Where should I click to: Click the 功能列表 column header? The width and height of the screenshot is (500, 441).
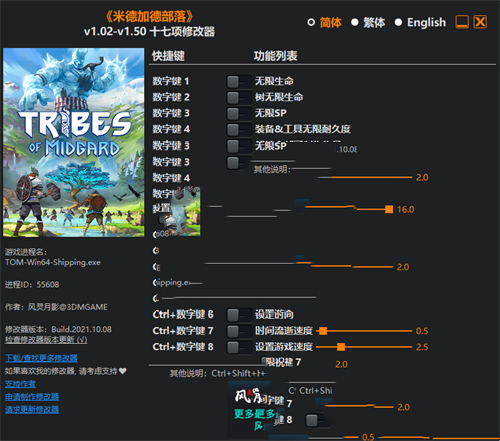275,56
